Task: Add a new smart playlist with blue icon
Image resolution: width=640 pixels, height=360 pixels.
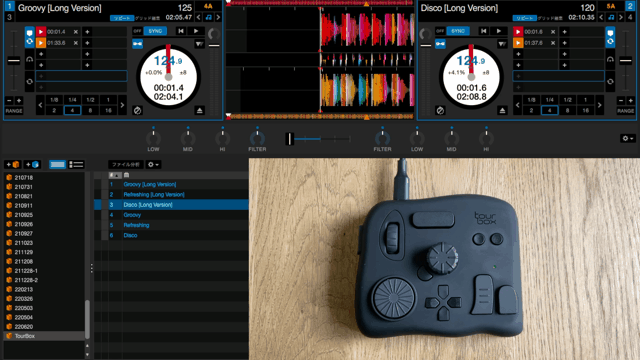Action: tap(32, 164)
